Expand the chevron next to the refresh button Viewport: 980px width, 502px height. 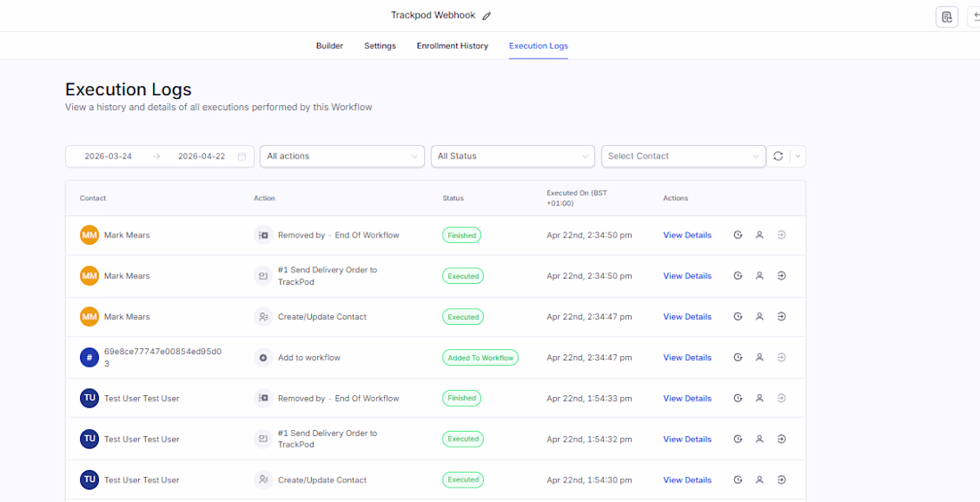pyautogui.click(x=797, y=156)
